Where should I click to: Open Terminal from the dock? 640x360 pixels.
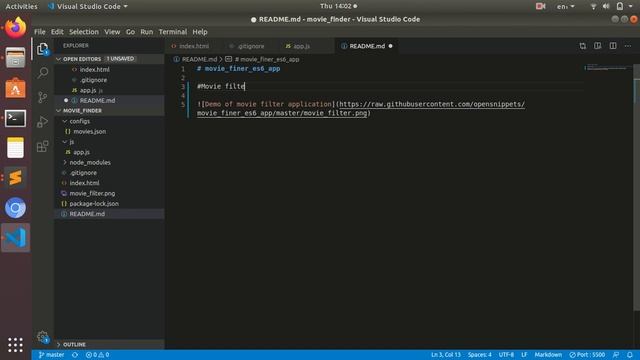(x=16, y=118)
